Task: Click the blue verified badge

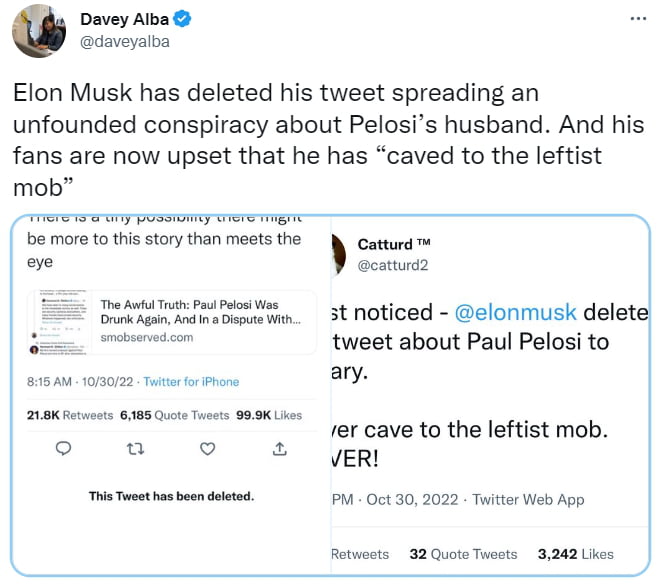Action: [x=182, y=19]
